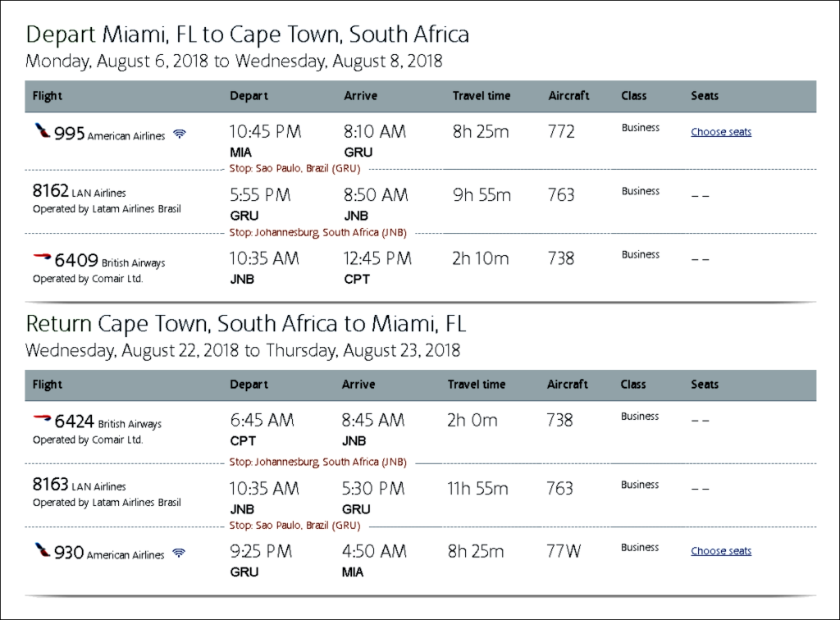Click the Wi-Fi icon on flight 930

pos(179,554)
